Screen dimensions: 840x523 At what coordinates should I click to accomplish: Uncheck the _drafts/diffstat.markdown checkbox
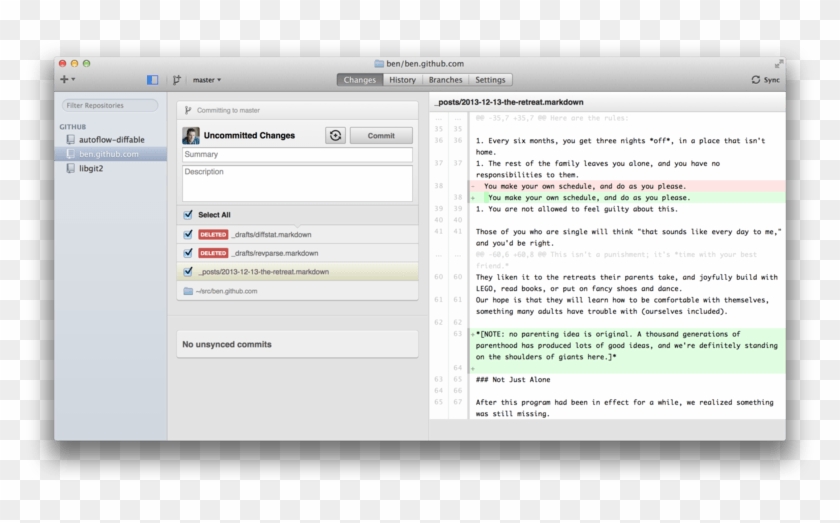click(x=188, y=235)
